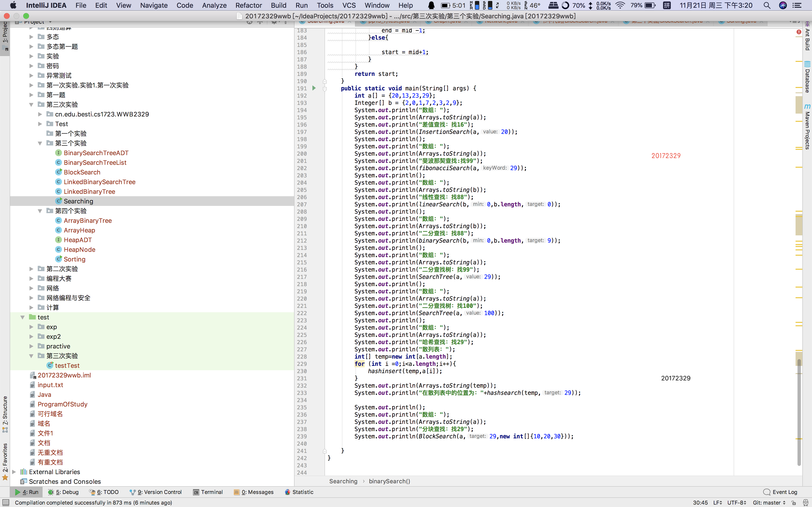Open the Terminal tool window
The width and height of the screenshot is (812, 507).
[208, 492]
